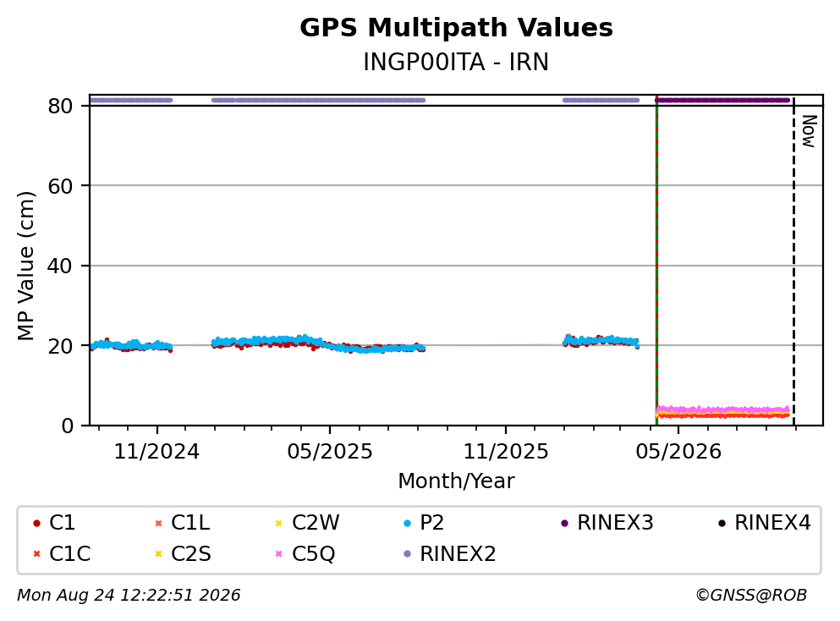Image resolution: width=840 pixels, height=621 pixels.
Task: Click the RINEX4 legend entry
Action: coord(765,523)
